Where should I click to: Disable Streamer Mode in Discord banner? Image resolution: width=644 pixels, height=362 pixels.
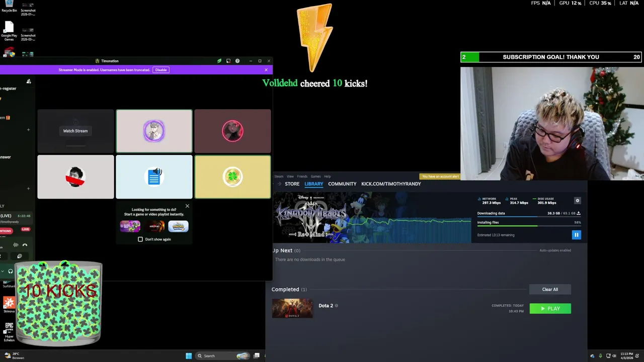pos(161,70)
